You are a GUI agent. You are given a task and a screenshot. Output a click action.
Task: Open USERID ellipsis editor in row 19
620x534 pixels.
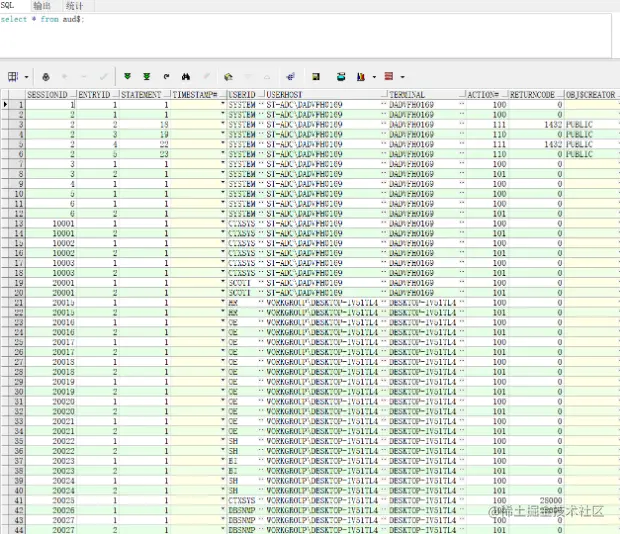261,283
